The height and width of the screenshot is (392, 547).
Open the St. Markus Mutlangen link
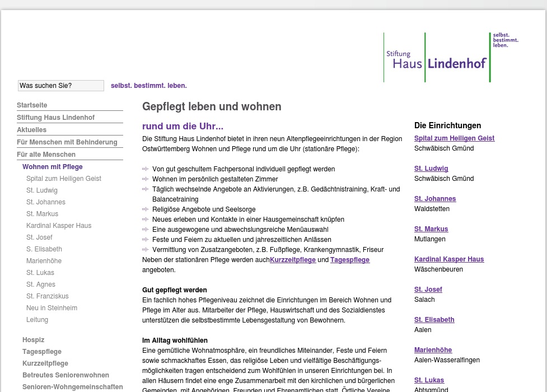pyautogui.click(x=431, y=228)
